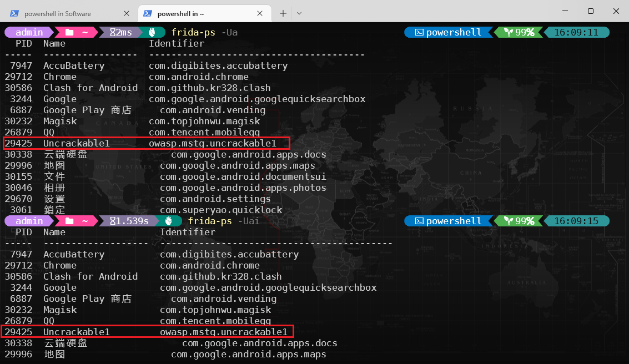Select 'com.android.chrome' in first listing
Screen dimensions: 629x364
(x=199, y=77)
